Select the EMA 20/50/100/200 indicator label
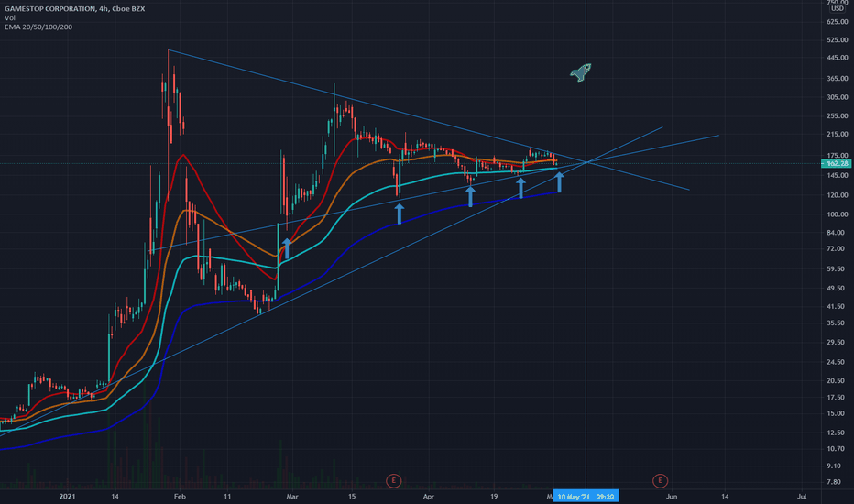This screenshot has width=854, height=504. point(38,27)
